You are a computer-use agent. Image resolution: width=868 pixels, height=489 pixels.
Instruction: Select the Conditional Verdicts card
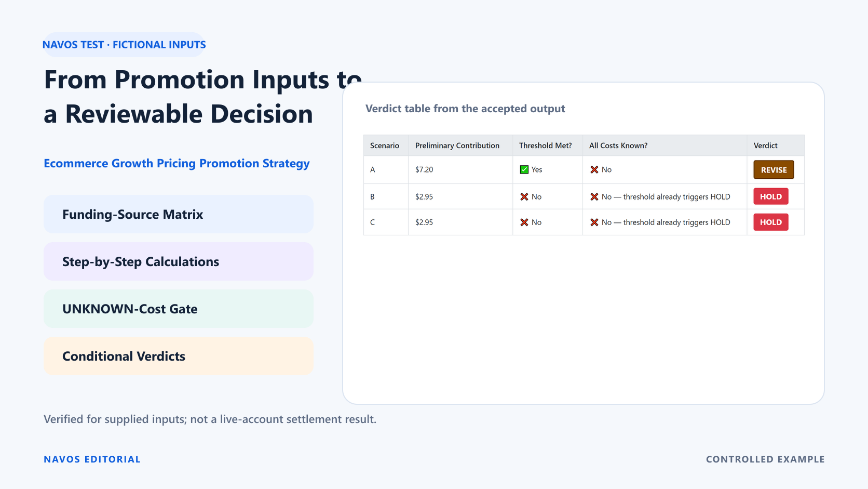pos(179,356)
